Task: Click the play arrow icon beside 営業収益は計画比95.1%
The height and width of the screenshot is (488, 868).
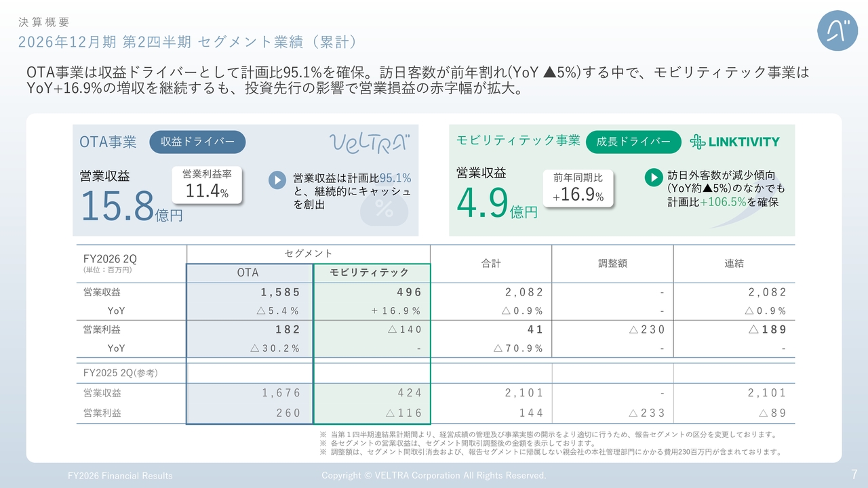Action: pos(277,180)
